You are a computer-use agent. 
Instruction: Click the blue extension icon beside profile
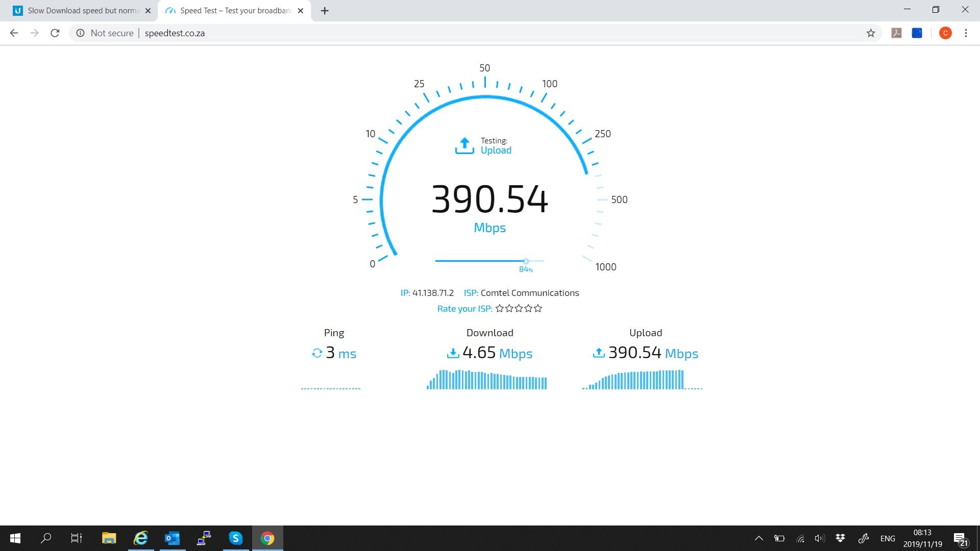pyautogui.click(x=917, y=33)
